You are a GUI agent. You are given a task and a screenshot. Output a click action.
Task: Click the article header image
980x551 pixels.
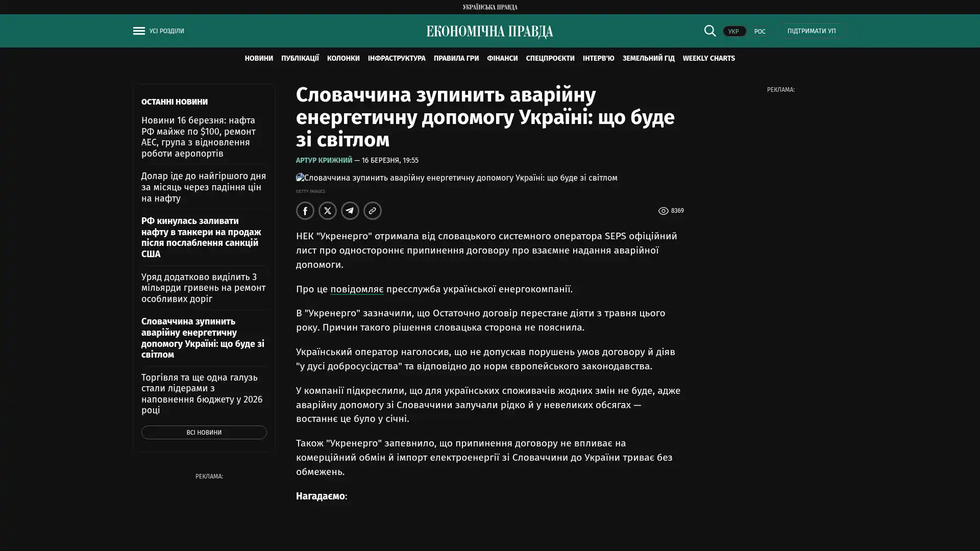pyautogui.click(x=456, y=178)
